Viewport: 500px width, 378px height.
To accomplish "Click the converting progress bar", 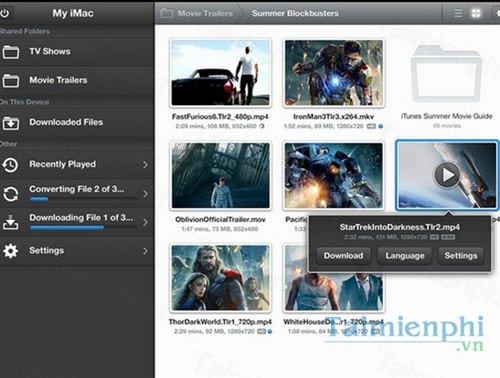I will pos(83,199).
